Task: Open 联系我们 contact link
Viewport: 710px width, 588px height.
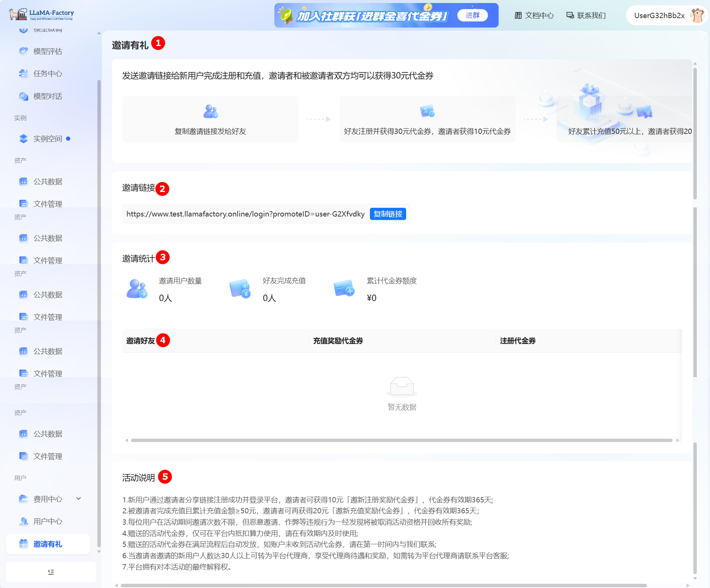Action: pos(586,15)
